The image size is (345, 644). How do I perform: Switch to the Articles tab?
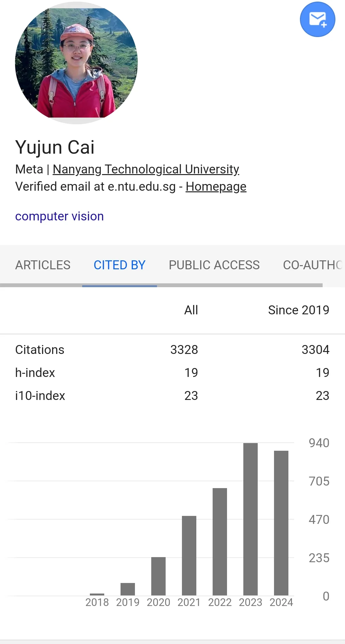[x=43, y=265]
